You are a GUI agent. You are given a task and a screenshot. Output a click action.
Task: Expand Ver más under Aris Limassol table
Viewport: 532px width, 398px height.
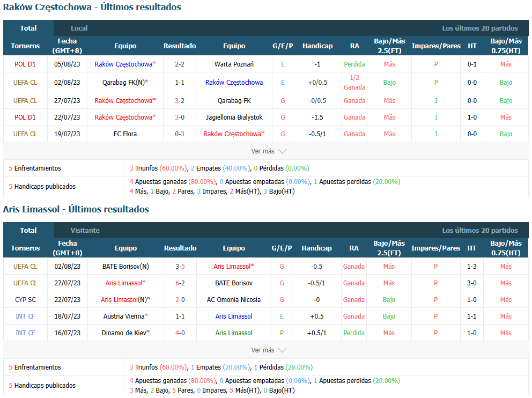tap(269, 350)
